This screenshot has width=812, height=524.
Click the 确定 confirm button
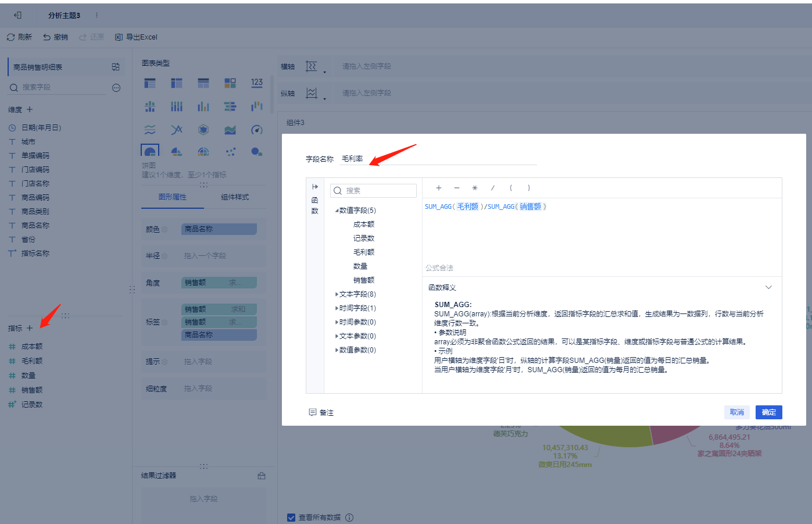tap(769, 412)
